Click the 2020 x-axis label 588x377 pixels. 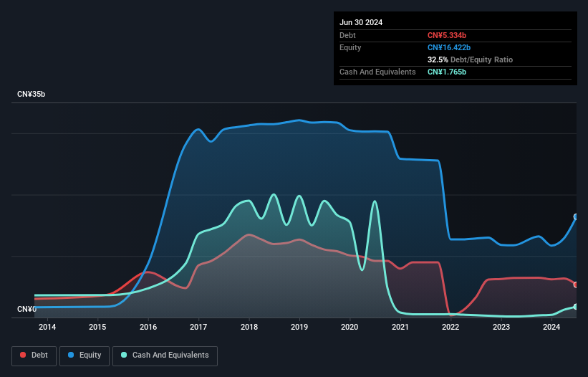[x=350, y=327]
